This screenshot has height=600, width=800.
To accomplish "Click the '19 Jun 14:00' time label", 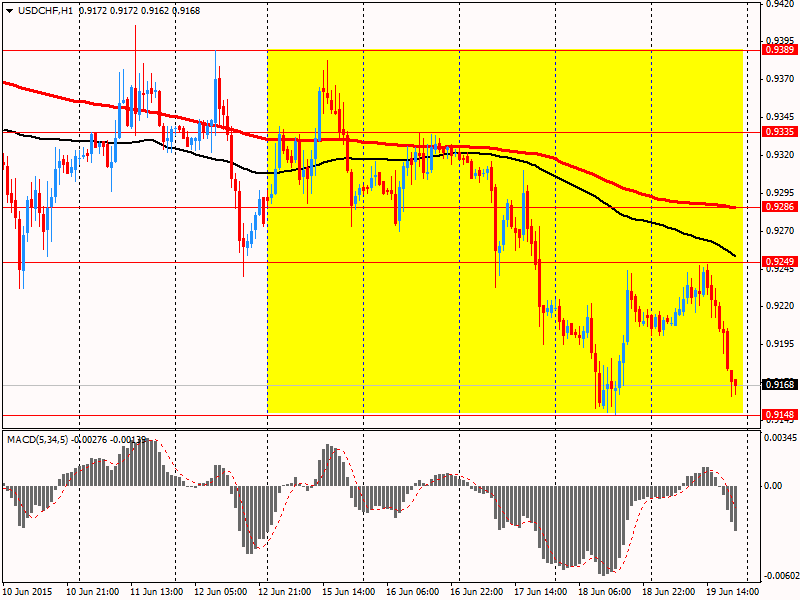I will pyautogui.click(x=731, y=591).
